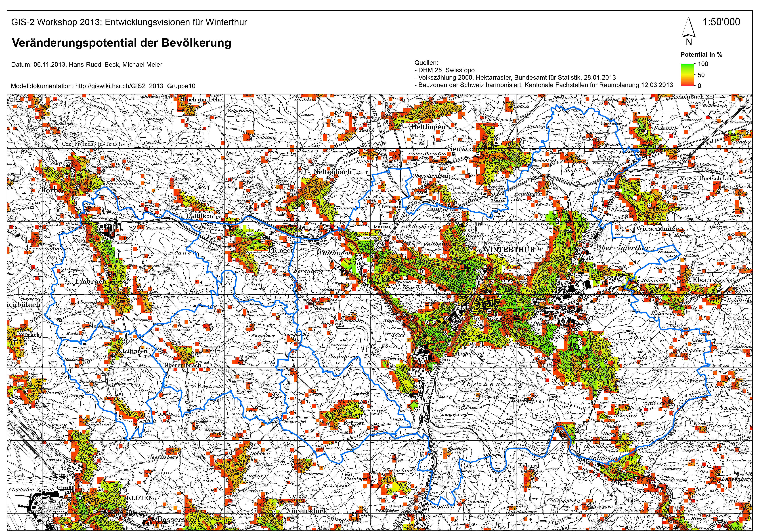The height and width of the screenshot is (532, 759).
Task: Click the legend value 100 label
Action: pos(703,64)
